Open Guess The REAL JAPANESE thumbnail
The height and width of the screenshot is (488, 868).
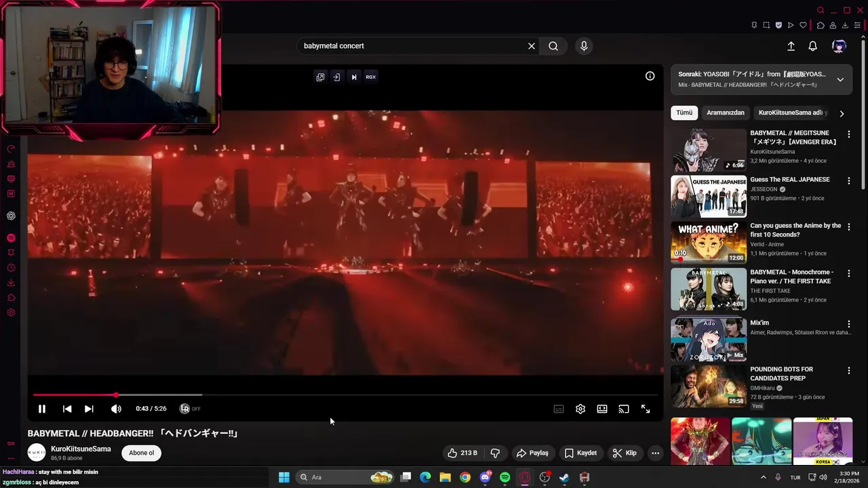click(709, 197)
